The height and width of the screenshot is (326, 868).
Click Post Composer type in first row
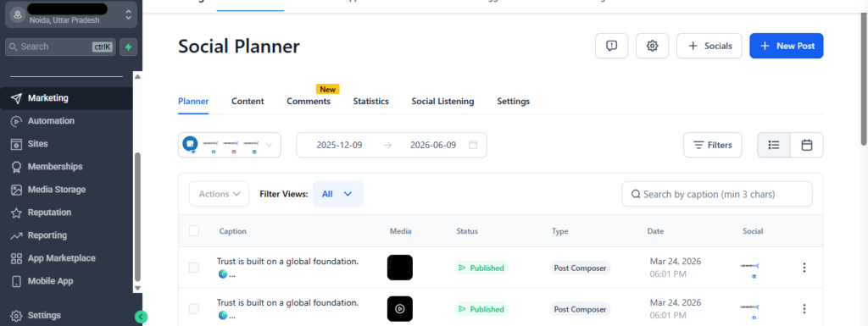click(580, 268)
